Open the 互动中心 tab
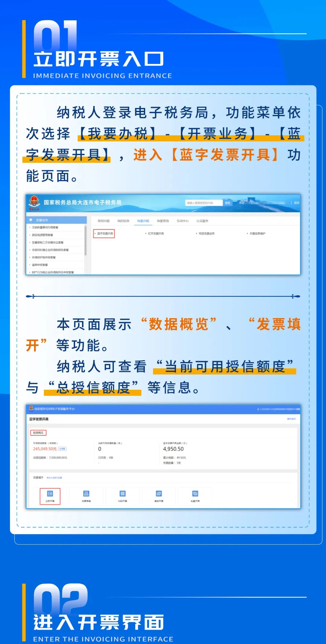This screenshot has width=326, height=644. [183, 221]
